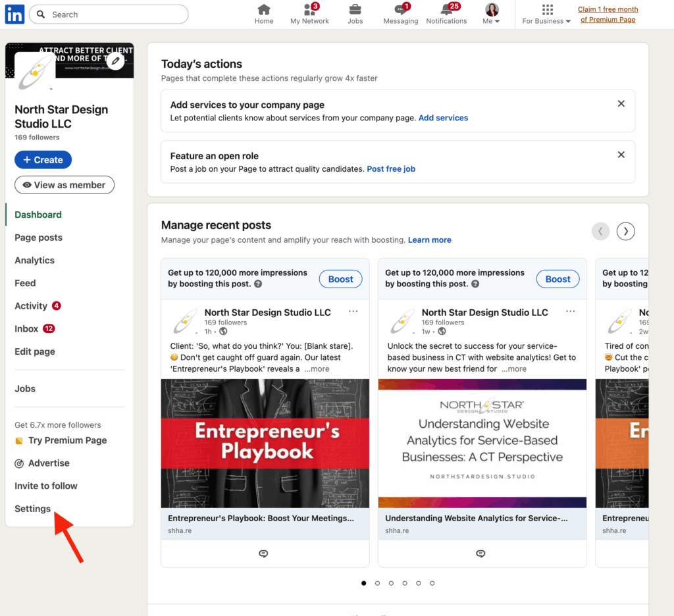This screenshot has width=674, height=616.
Task: Open 'Understanding Website Analytics for Service-...' link title
Action: pos(477,519)
